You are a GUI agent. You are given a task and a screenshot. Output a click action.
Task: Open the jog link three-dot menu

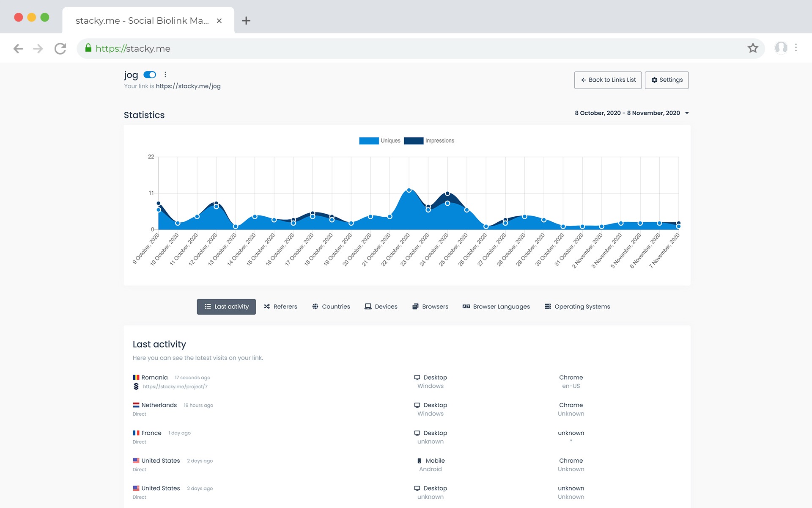click(x=165, y=75)
